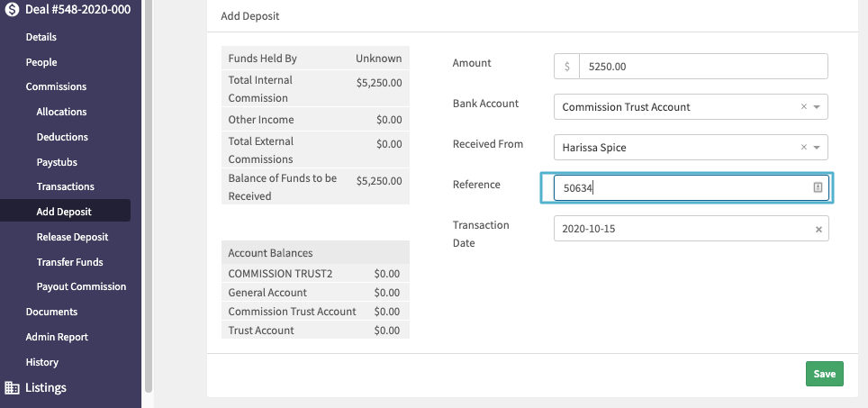The width and height of the screenshot is (868, 408).
Task: Open the Allocations link
Action: (61, 112)
